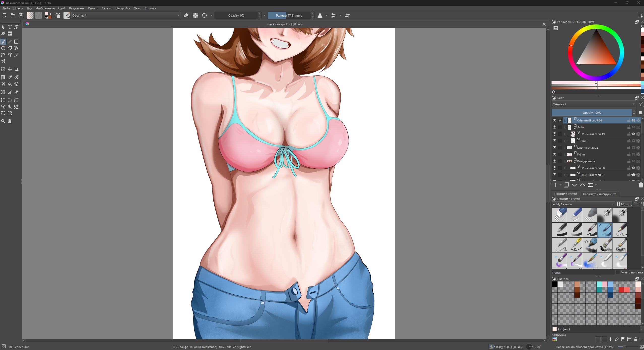This screenshot has height=350, width=644.
Task: Select the Zoom tool
Action: tap(3, 121)
